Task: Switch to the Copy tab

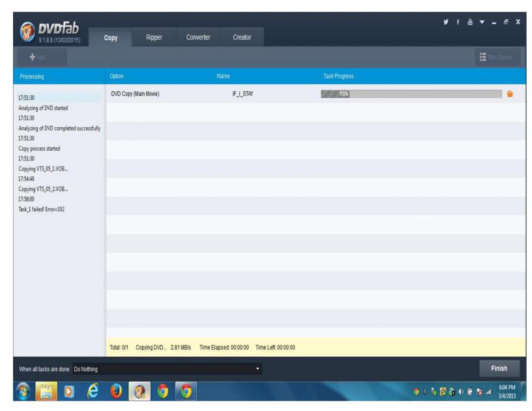Action: click(111, 38)
